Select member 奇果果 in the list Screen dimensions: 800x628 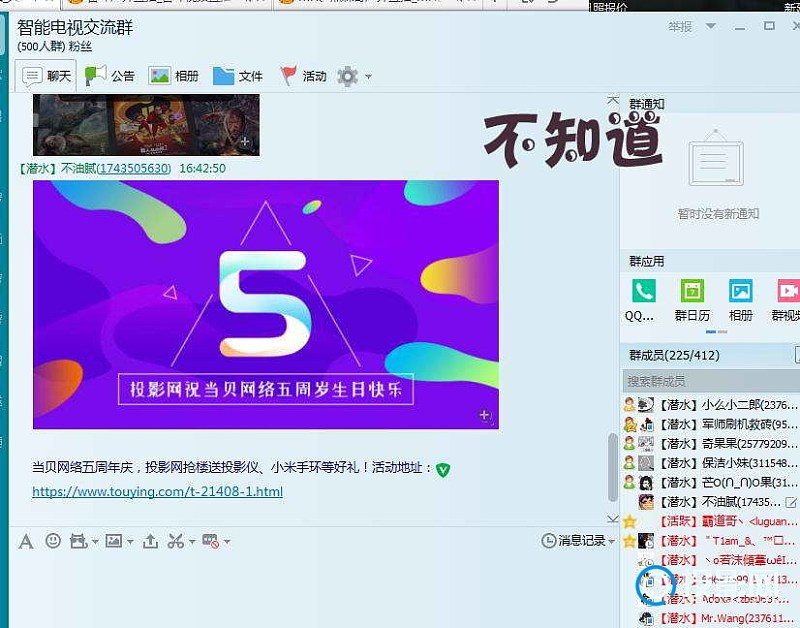click(711, 444)
